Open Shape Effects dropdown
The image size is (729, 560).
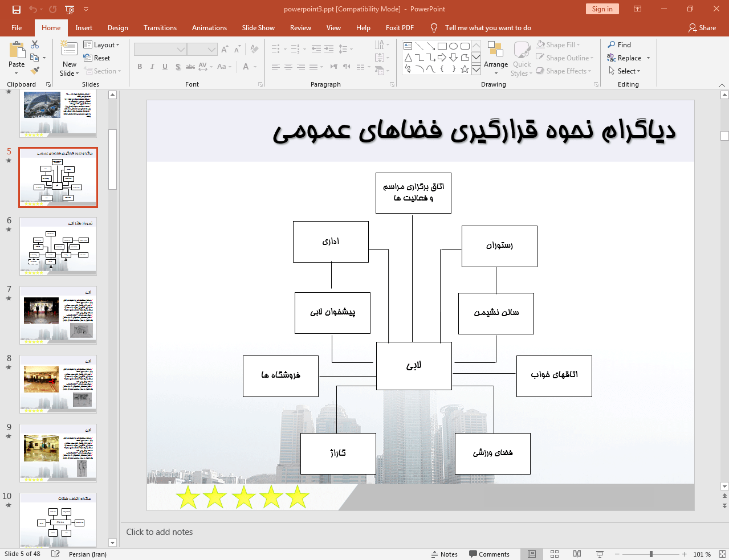[x=564, y=71]
